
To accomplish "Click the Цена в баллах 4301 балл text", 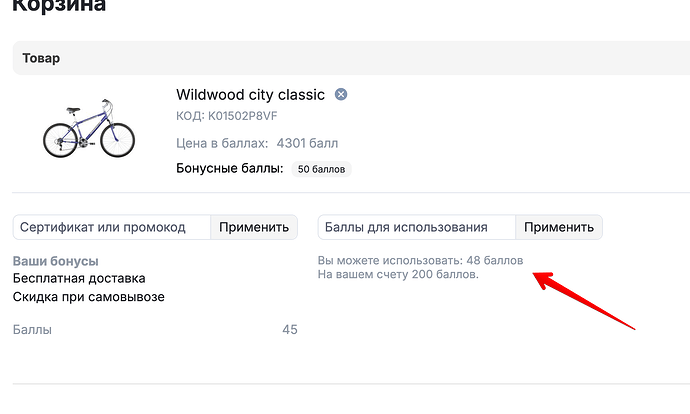I will pyautogui.click(x=257, y=143).
